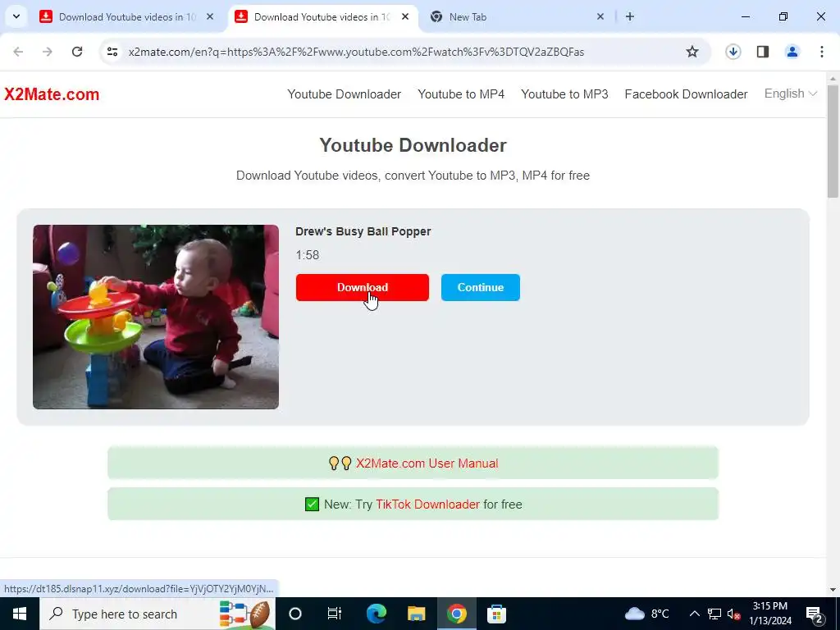Close the first Download Youtube videos tab
Screen dimensions: 840x630
tap(210, 16)
